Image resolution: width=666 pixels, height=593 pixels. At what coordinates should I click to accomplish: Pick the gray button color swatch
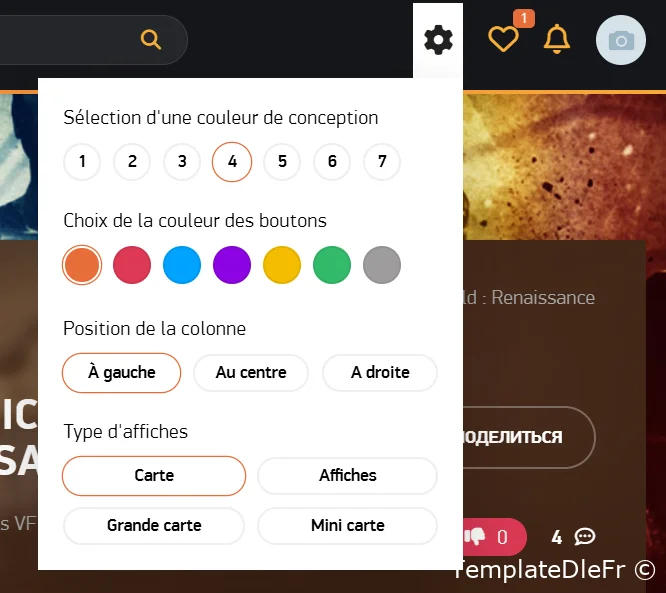(x=382, y=265)
